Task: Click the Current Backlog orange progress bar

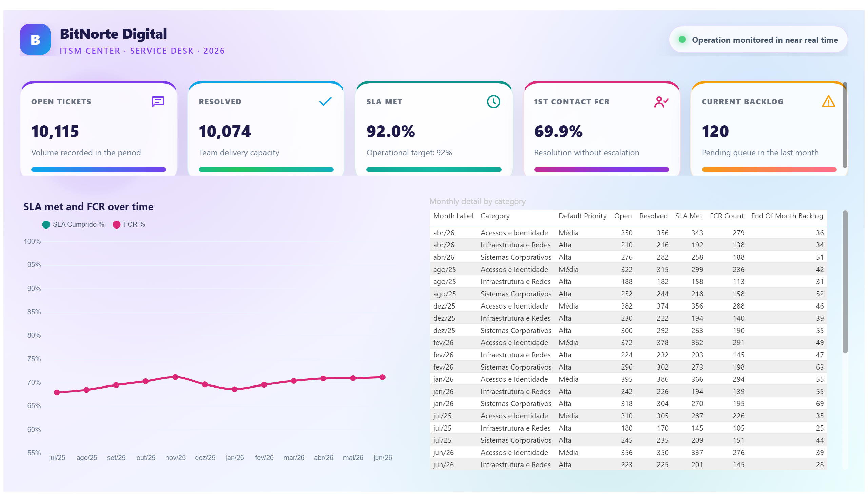Action: point(769,169)
